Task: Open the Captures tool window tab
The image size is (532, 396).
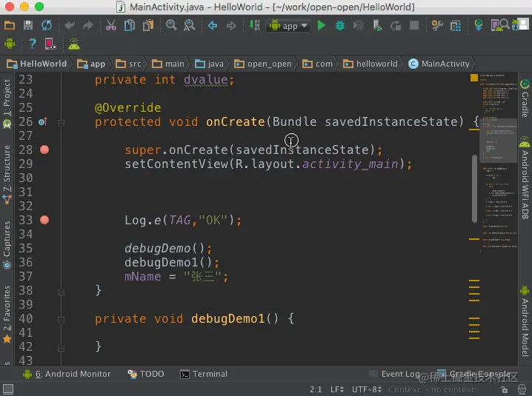Action: [7, 245]
